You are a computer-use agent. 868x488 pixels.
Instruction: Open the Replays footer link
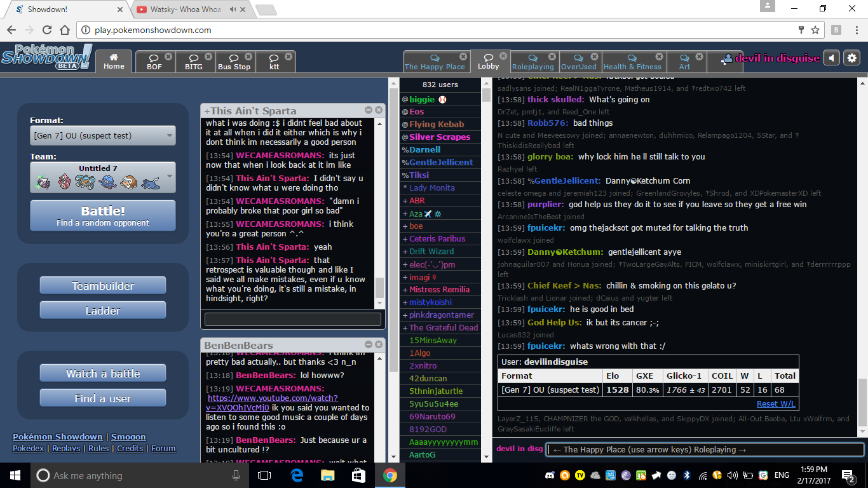[66, 448]
